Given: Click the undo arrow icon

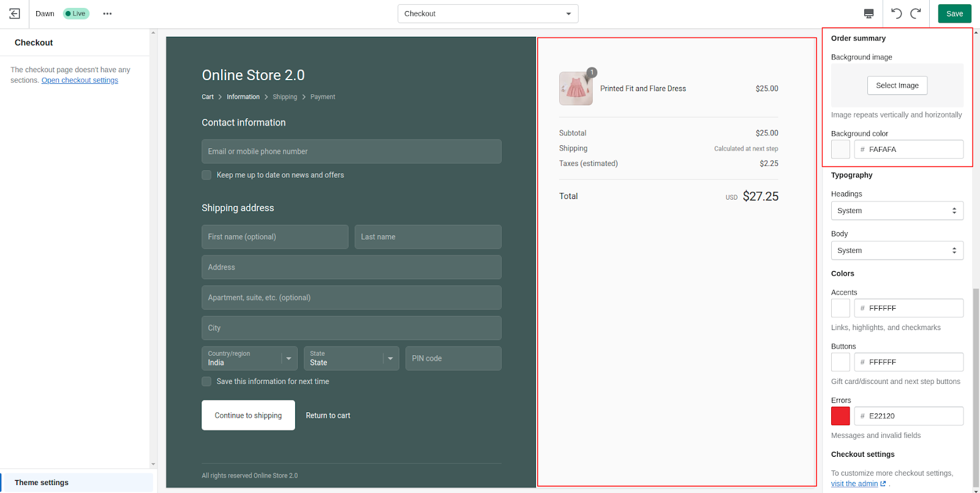Looking at the screenshot, I should [896, 13].
